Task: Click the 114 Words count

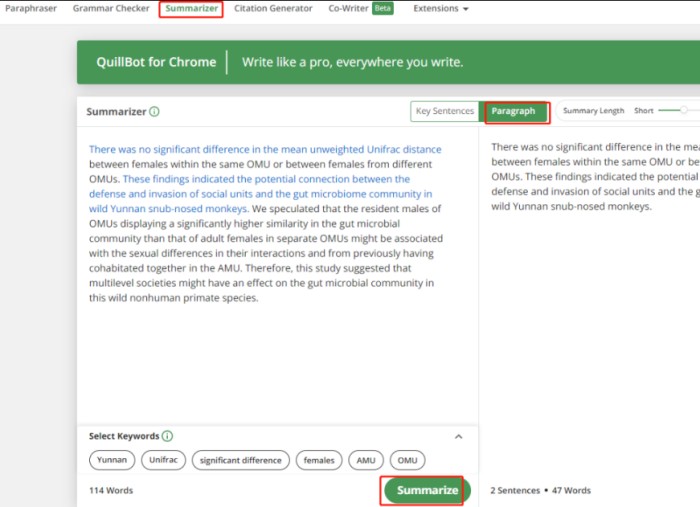Action: (111, 490)
